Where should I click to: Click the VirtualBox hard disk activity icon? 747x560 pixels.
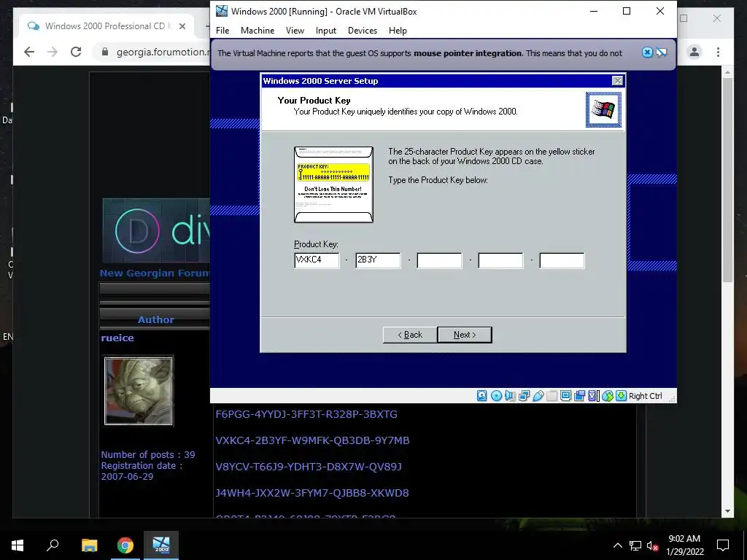coord(481,396)
